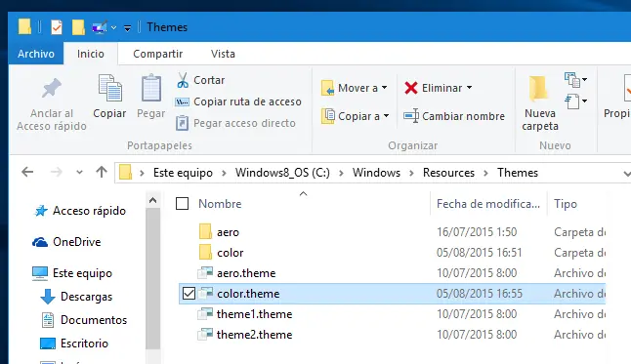This screenshot has height=364, width=631.
Task: Click the quick access new folder icon
Action: pyautogui.click(x=78, y=27)
